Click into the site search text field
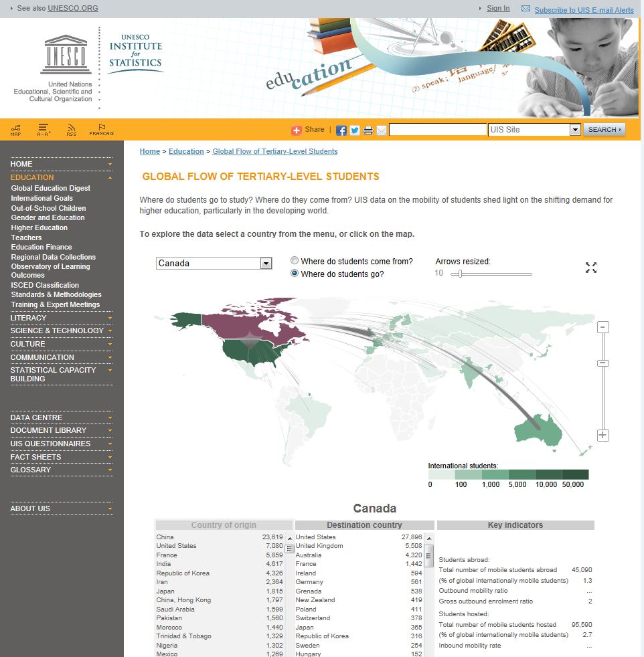This screenshot has width=644, height=657. click(x=438, y=130)
